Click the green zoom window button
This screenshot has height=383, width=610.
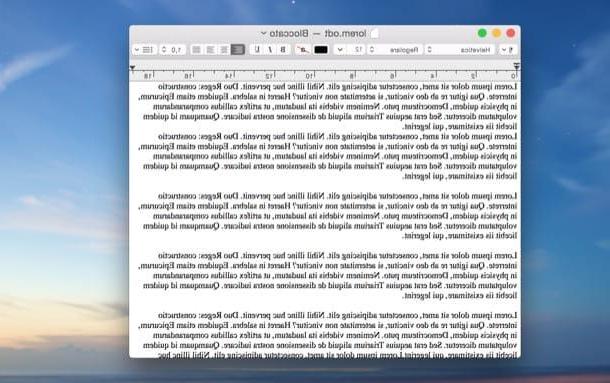click(x=482, y=33)
